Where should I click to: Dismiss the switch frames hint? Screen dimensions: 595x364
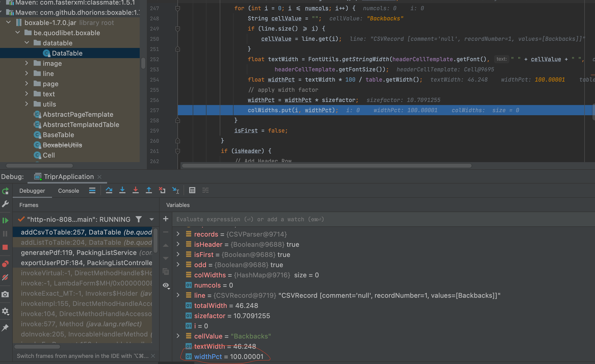(153, 356)
